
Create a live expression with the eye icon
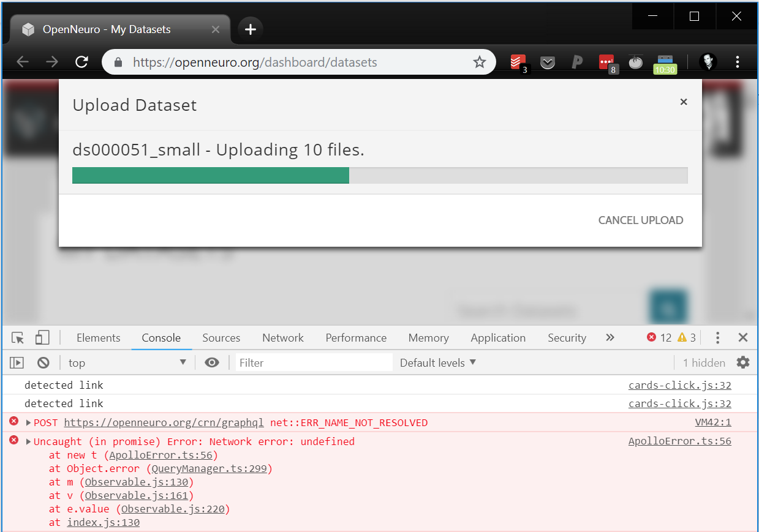click(x=211, y=362)
